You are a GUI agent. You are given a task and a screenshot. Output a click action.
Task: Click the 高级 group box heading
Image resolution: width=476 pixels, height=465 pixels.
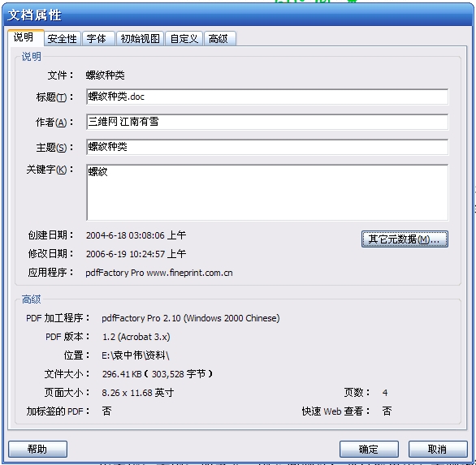click(x=31, y=299)
